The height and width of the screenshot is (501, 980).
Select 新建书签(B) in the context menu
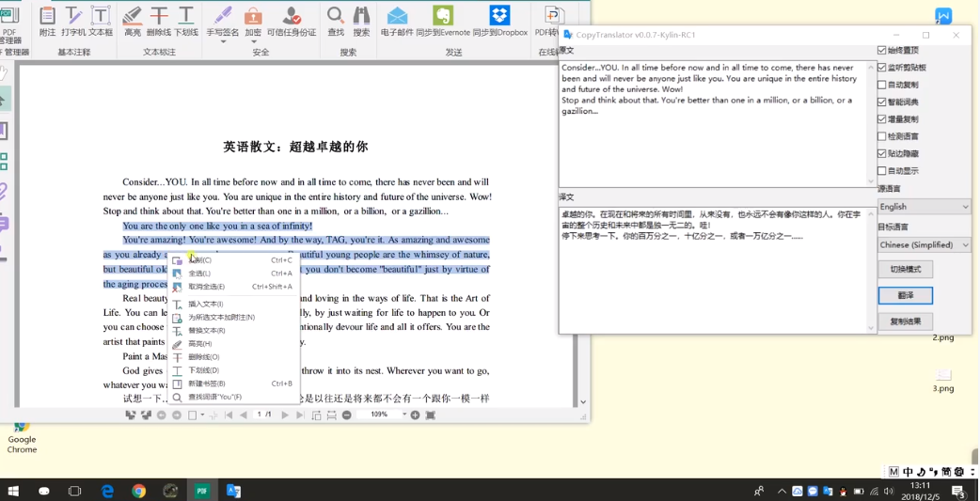pyautogui.click(x=206, y=384)
